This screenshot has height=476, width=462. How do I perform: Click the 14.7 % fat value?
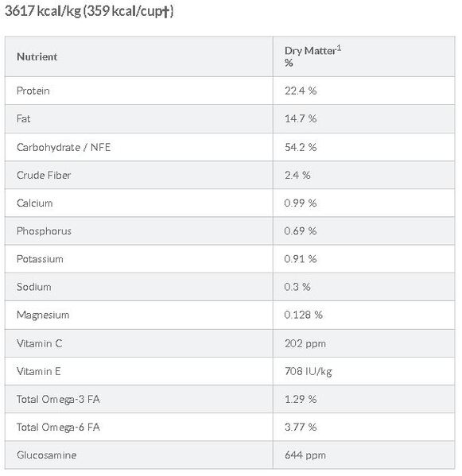[301, 118]
